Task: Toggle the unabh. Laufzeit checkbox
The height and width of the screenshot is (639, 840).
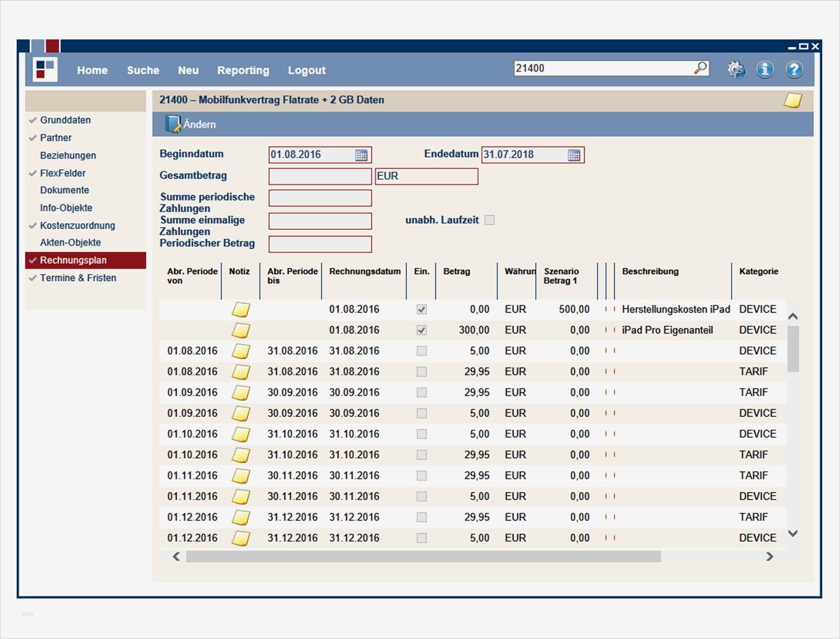Action: click(x=489, y=220)
